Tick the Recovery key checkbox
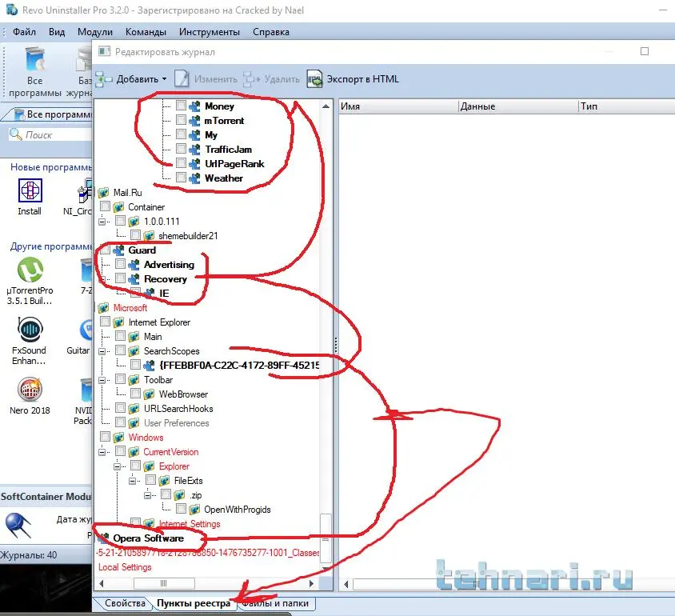Screen dimensions: 675x616 [x=121, y=278]
